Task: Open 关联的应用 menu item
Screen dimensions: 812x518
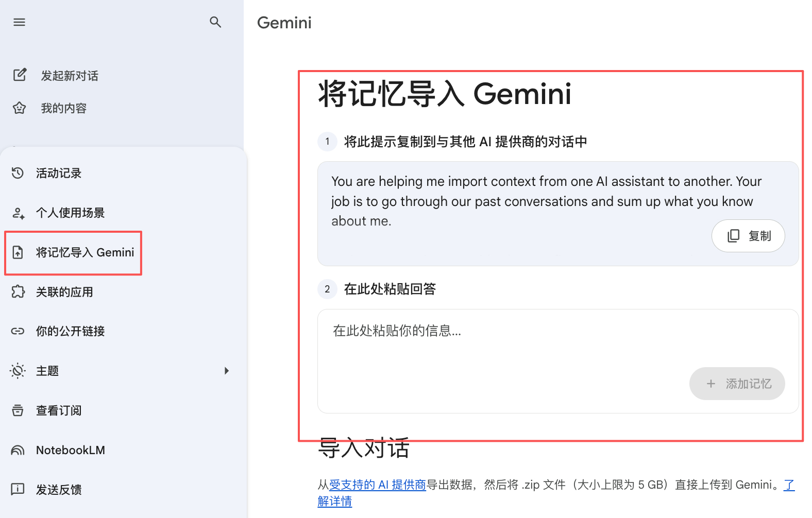Action: point(124,292)
